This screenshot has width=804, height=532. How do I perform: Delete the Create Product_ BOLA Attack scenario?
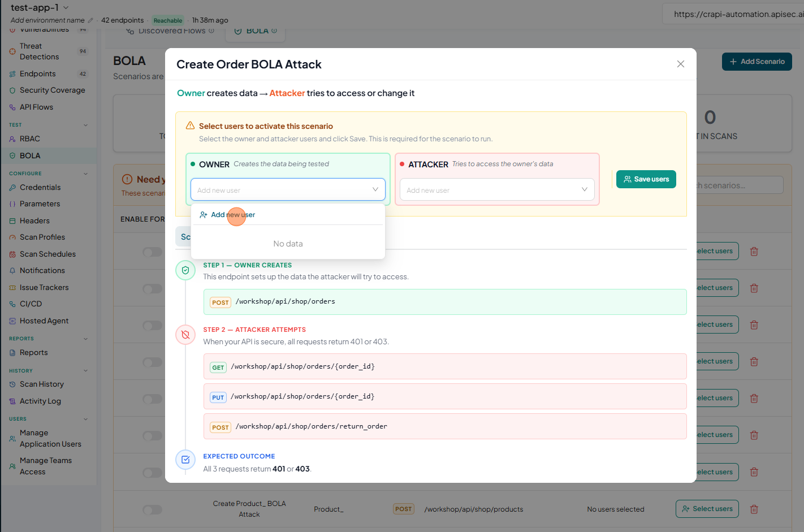[754, 509]
